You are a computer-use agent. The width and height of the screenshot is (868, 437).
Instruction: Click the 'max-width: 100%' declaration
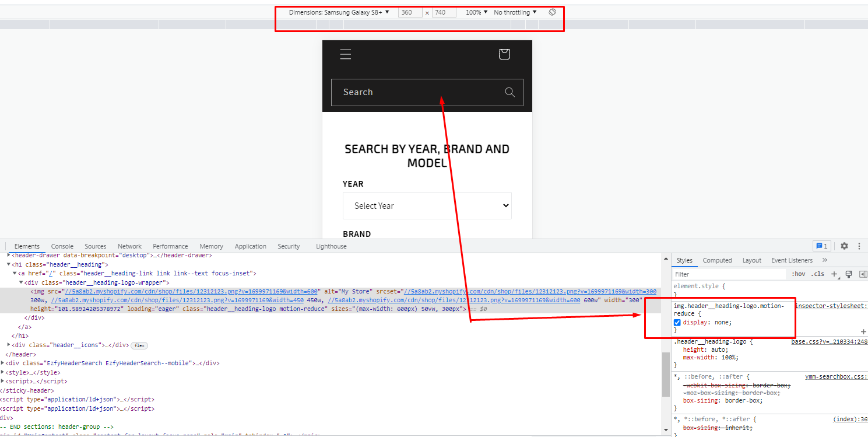pos(711,358)
